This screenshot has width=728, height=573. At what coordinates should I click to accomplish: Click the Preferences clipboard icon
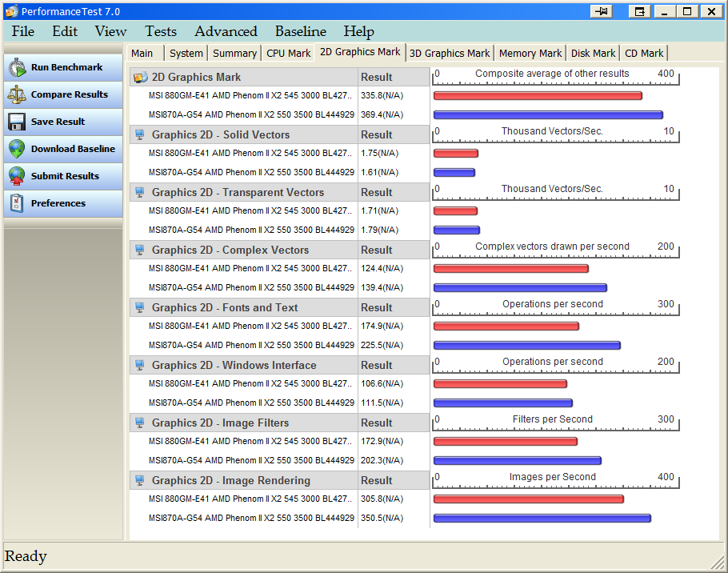click(x=17, y=203)
